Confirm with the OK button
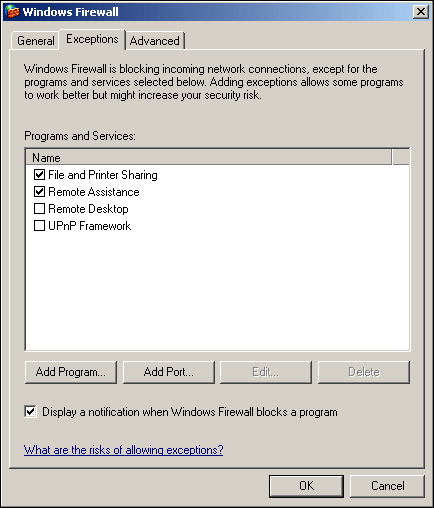Viewport: 434px width, 508px height. click(x=306, y=486)
